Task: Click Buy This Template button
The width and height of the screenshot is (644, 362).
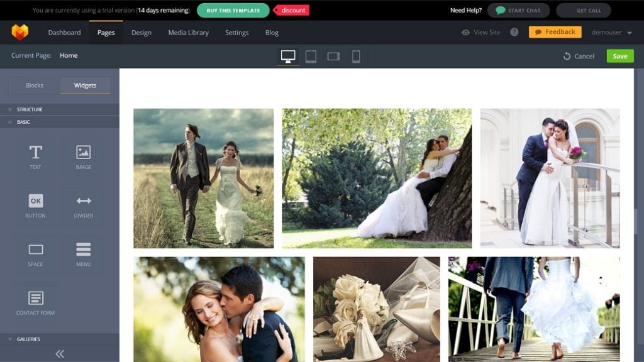Action: click(x=233, y=10)
